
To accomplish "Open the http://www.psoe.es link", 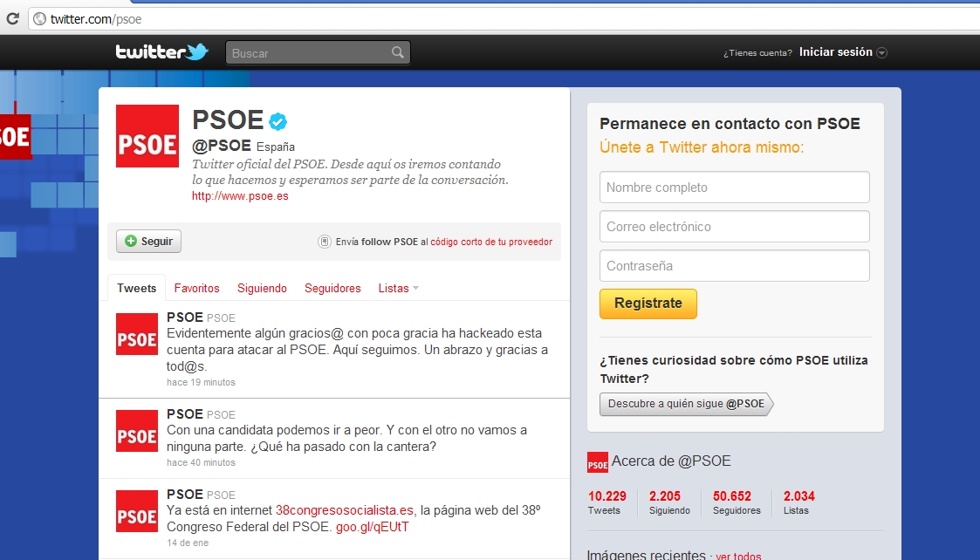I will (240, 195).
